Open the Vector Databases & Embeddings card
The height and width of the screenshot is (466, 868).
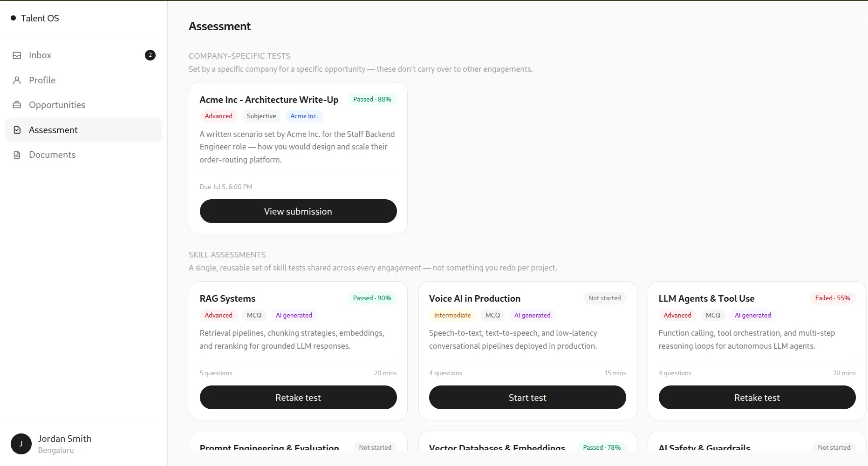coord(527,441)
